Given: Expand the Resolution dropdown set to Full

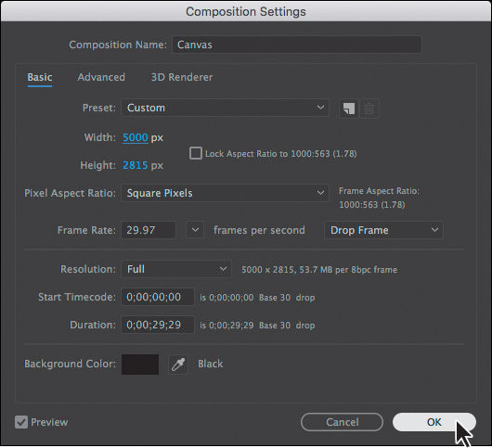Looking at the screenshot, I should 176,269.
